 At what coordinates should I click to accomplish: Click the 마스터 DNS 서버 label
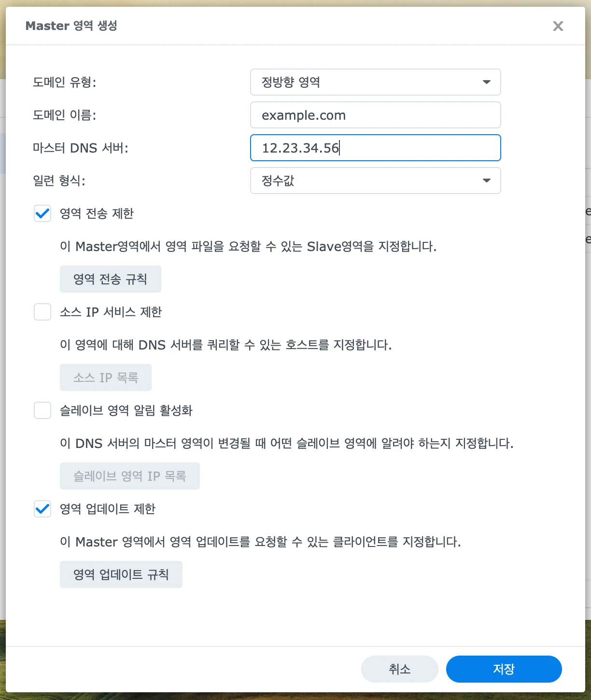pos(81,148)
